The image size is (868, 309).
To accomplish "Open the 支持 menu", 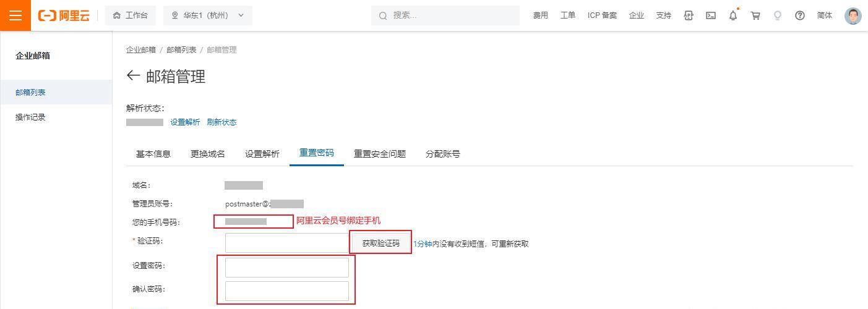I will coord(664,15).
